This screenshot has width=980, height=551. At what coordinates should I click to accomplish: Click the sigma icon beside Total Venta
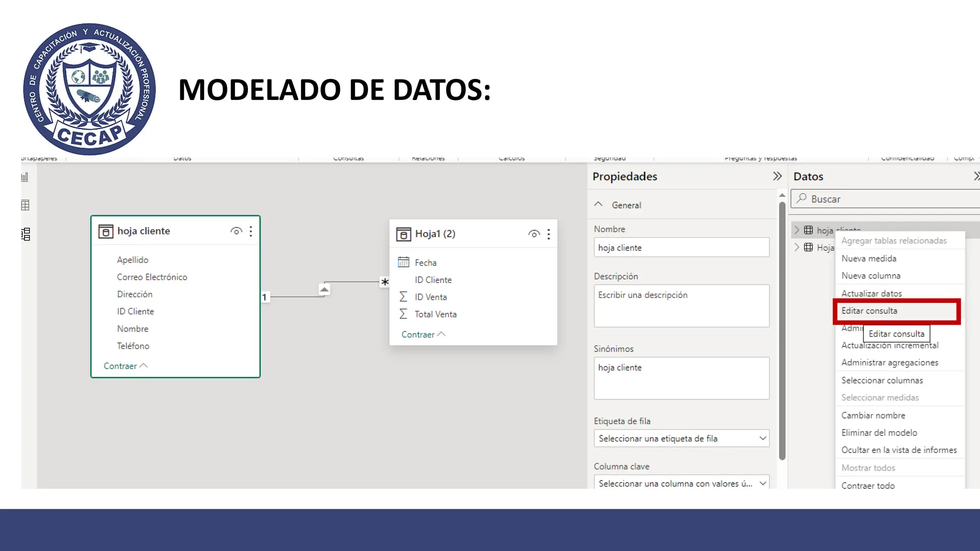[x=403, y=314]
